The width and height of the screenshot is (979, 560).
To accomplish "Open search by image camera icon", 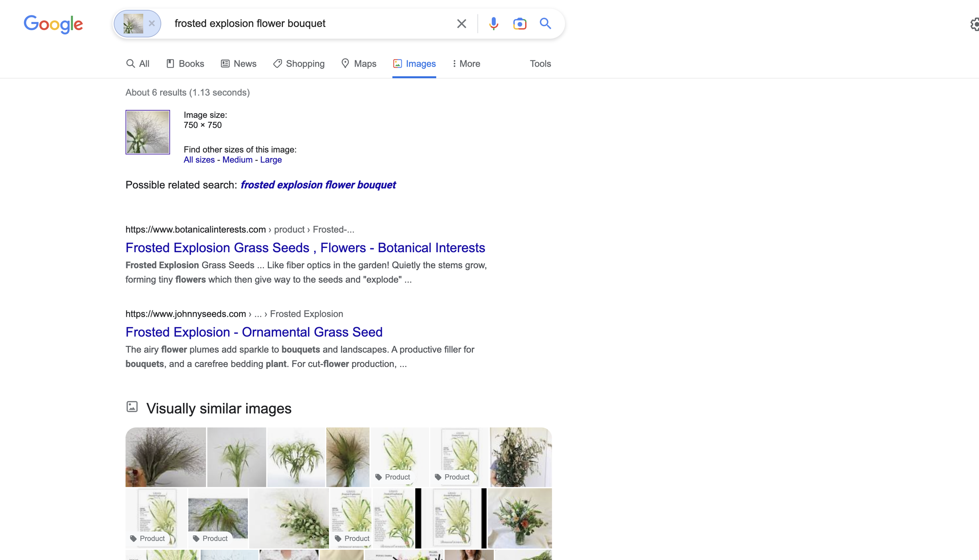I will 519,23.
